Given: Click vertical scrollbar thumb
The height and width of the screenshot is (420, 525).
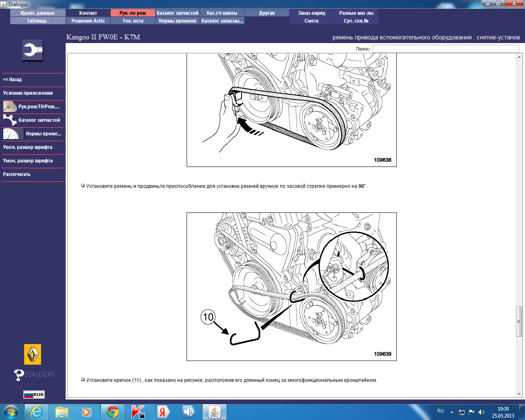Looking at the screenshot, I should [x=519, y=322].
